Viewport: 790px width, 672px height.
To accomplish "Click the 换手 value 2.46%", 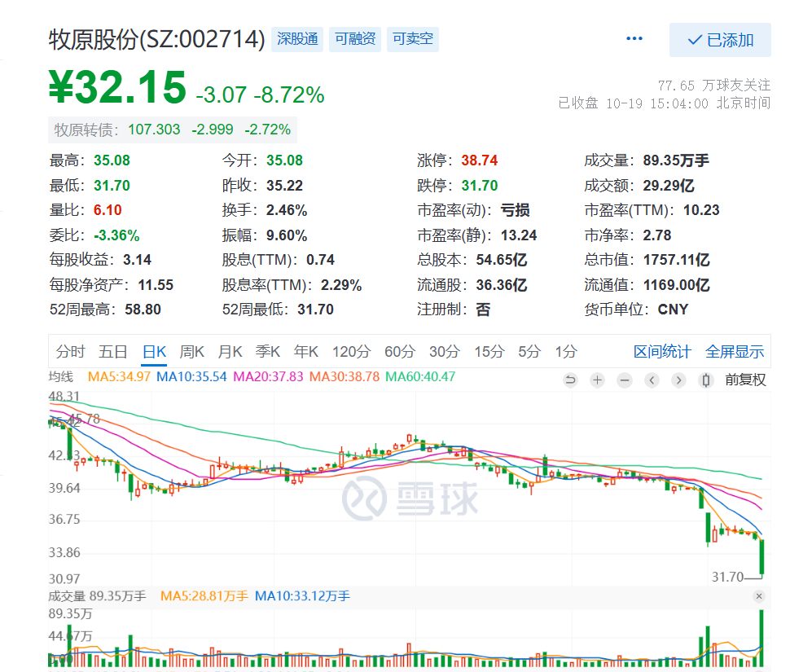I will click(x=286, y=210).
